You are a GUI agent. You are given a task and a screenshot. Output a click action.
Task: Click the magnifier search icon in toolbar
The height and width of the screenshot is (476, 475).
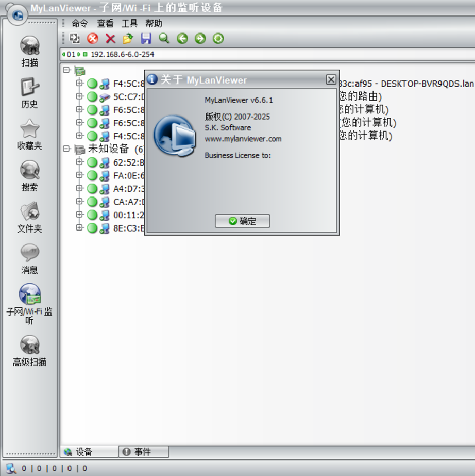(x=164, y=38)
